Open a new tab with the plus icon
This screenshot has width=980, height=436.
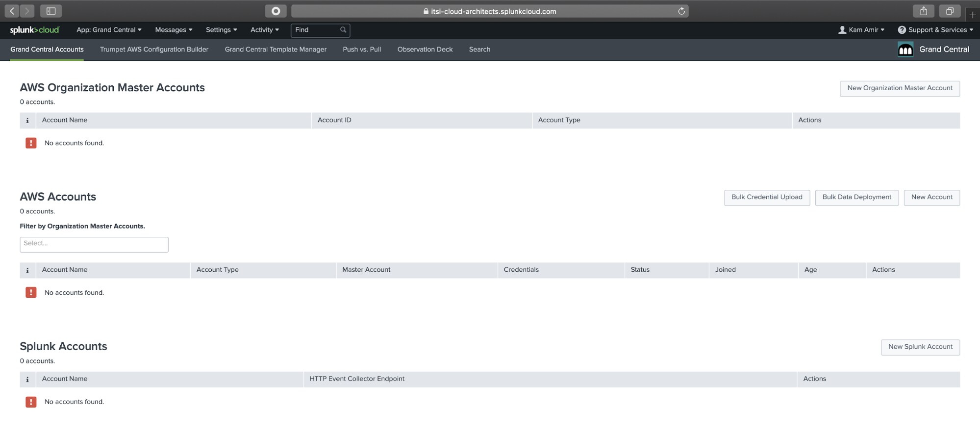click(x=973, y=15)
